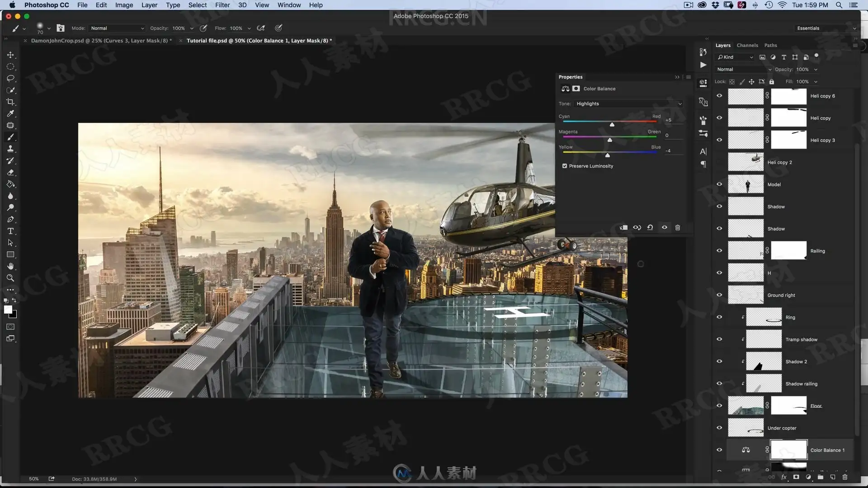
Task: Hide the Model layer
Action: pos(719,184)
